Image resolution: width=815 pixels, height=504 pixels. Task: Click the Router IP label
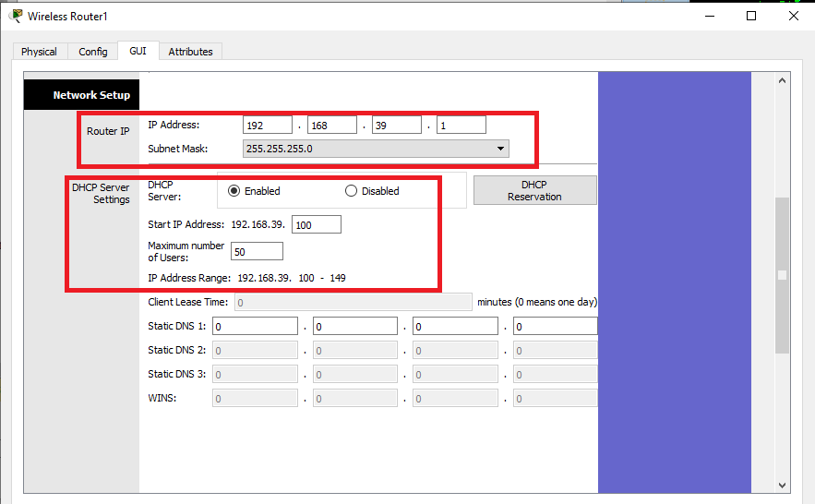tap(108, 131)
